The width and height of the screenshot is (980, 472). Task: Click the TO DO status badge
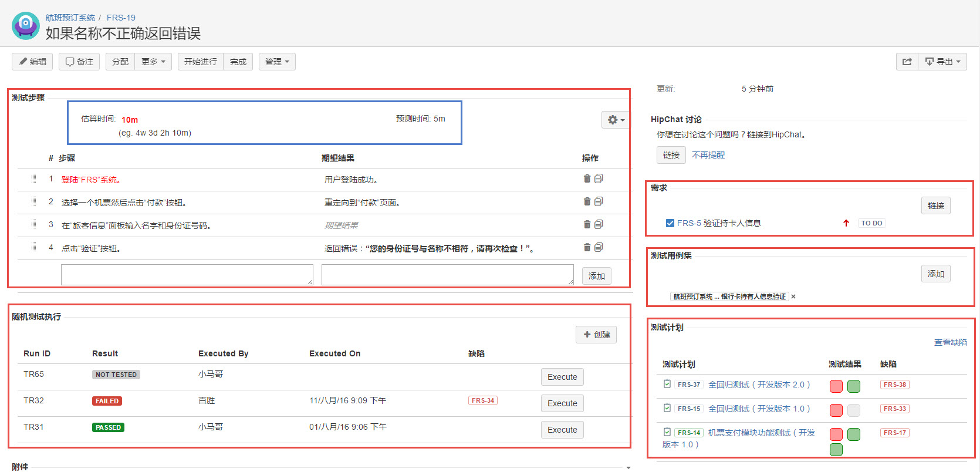point(871,223)
